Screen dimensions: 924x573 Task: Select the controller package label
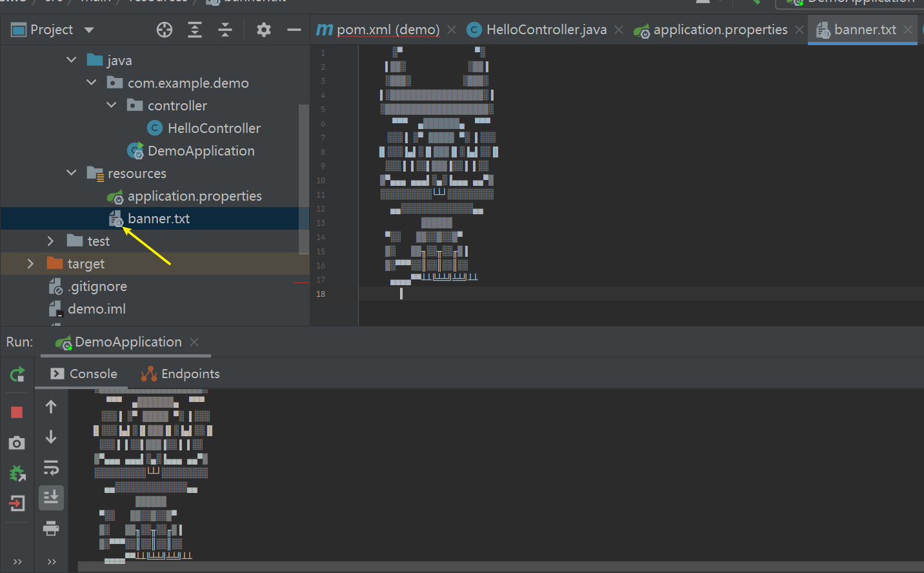point(177,106)
